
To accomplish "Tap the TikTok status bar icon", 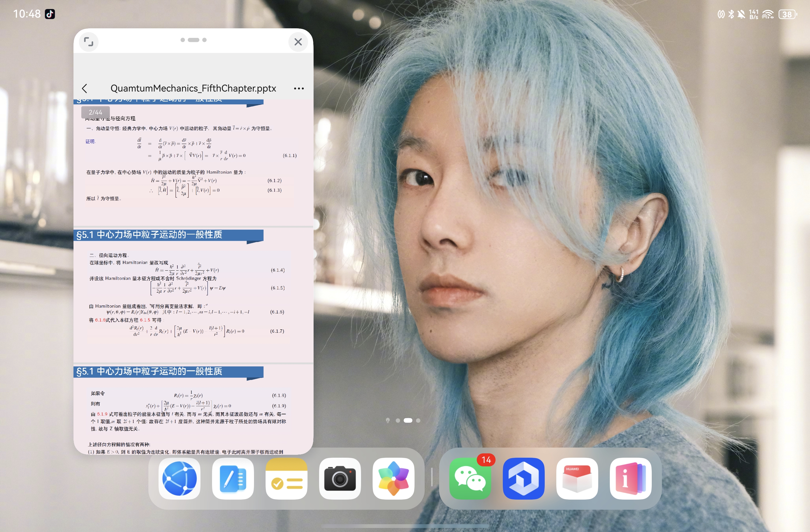I will pyautogui.click(x=50, y=14).
